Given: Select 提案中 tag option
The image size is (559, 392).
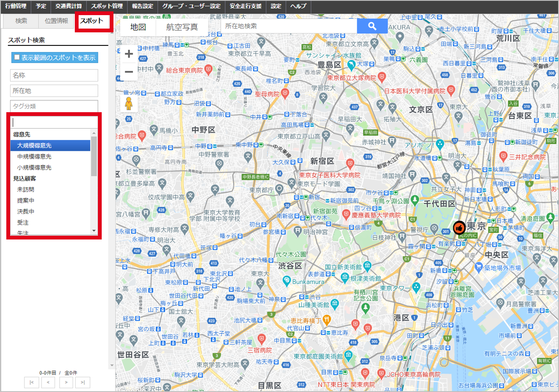Looking at the screenshot, I should (x=50, y=200).
